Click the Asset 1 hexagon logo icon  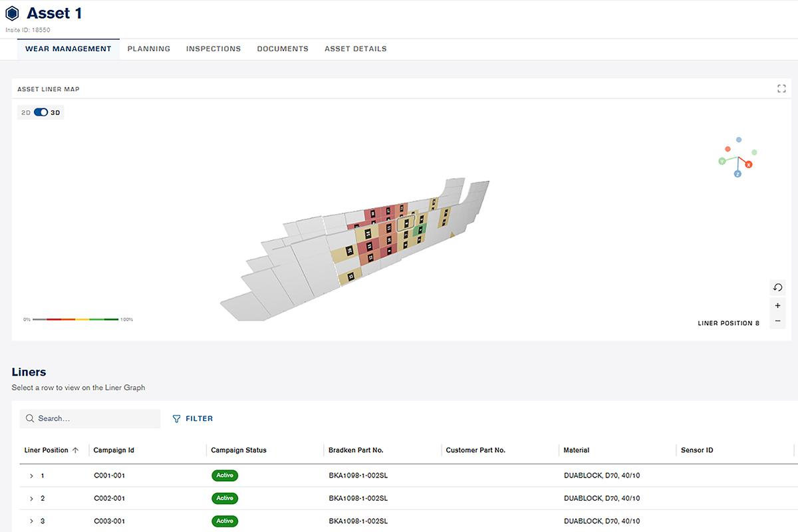click(x=12, y=13)
